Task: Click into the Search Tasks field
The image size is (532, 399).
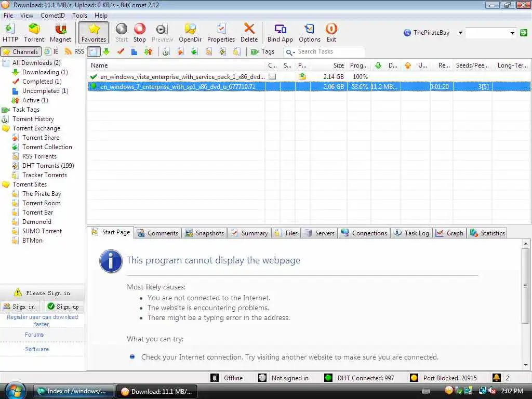Action: (x=330, y=51)
